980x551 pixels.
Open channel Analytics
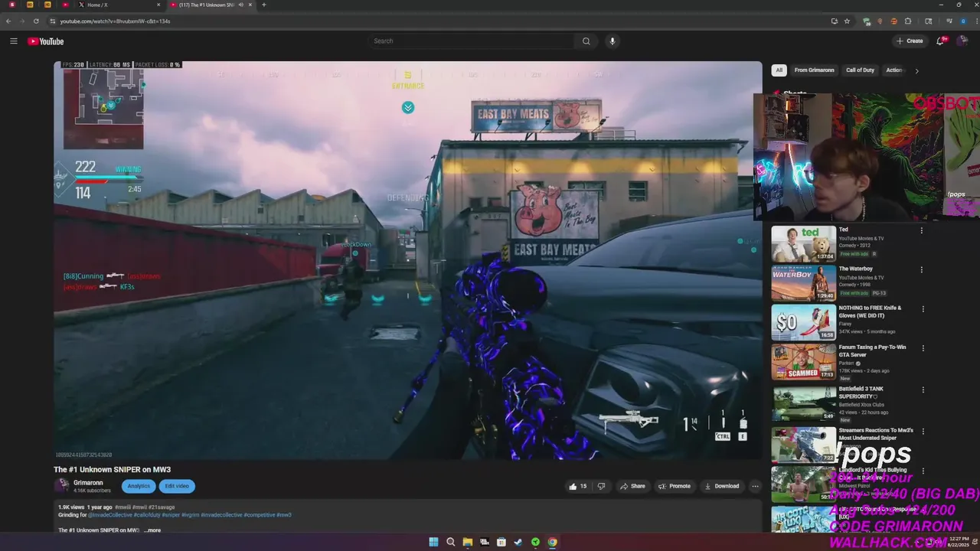click(x=139, y=486)
